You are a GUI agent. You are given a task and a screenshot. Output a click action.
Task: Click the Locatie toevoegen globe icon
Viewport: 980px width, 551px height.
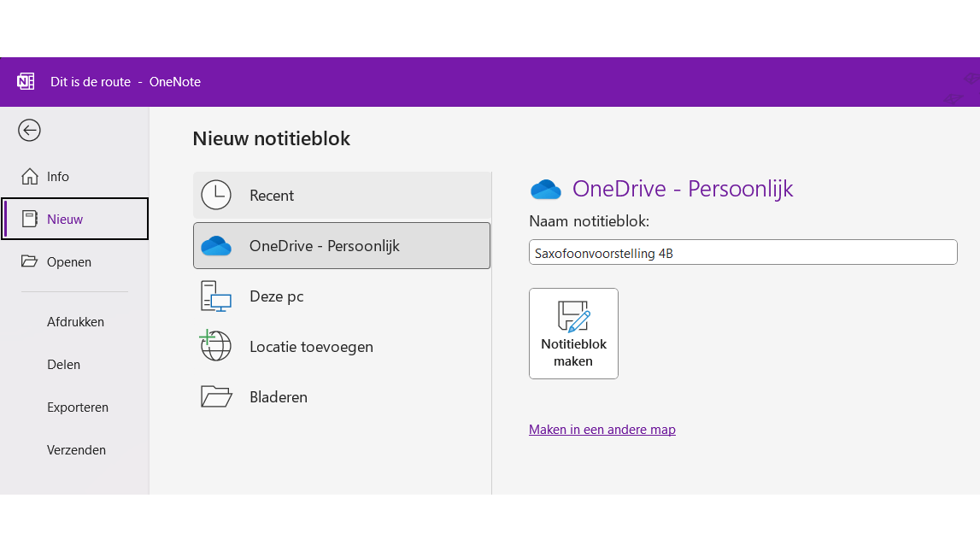pos(216,347)
